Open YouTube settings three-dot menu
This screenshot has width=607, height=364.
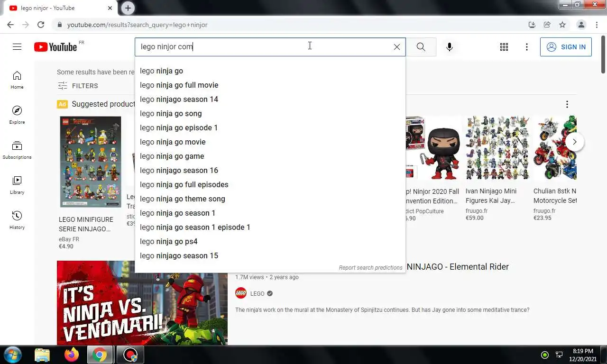526,47
